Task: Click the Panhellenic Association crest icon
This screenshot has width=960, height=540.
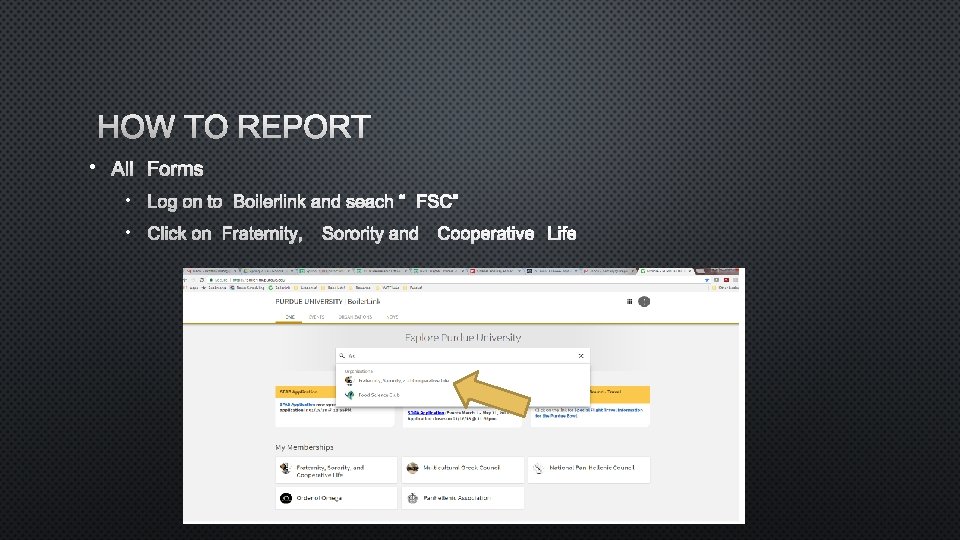Action: tap(413, 498)
